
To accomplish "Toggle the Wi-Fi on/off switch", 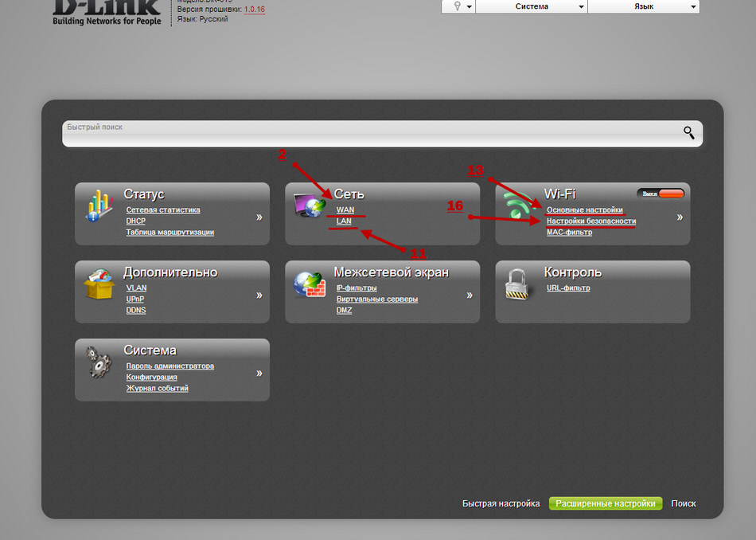I will pyautogui.click(x=660, y=194).
